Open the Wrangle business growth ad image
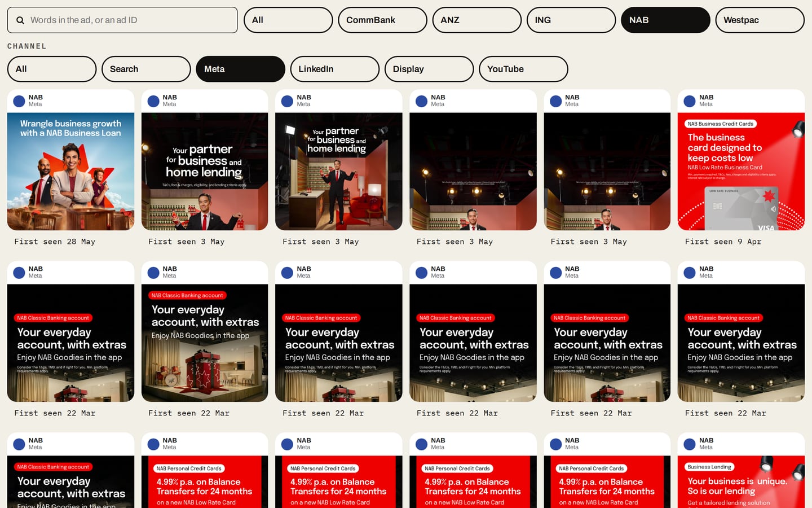Image resolution: width=812 pixels, height=508 pixels. click(x=71, y=172)
